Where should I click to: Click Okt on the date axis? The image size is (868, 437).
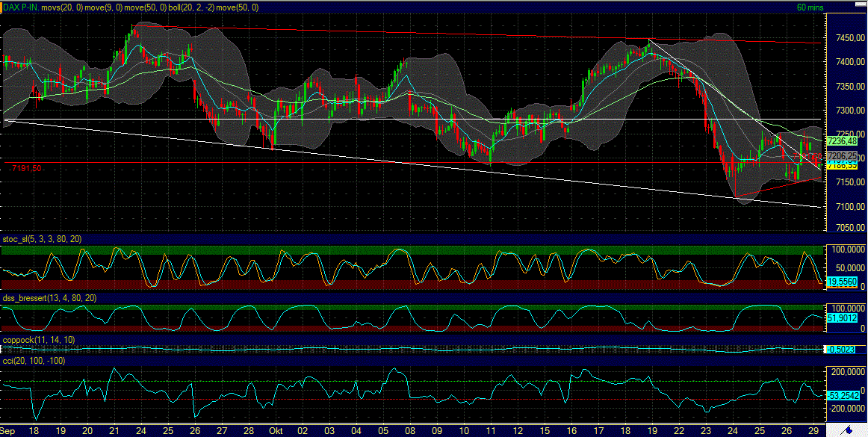277,431
